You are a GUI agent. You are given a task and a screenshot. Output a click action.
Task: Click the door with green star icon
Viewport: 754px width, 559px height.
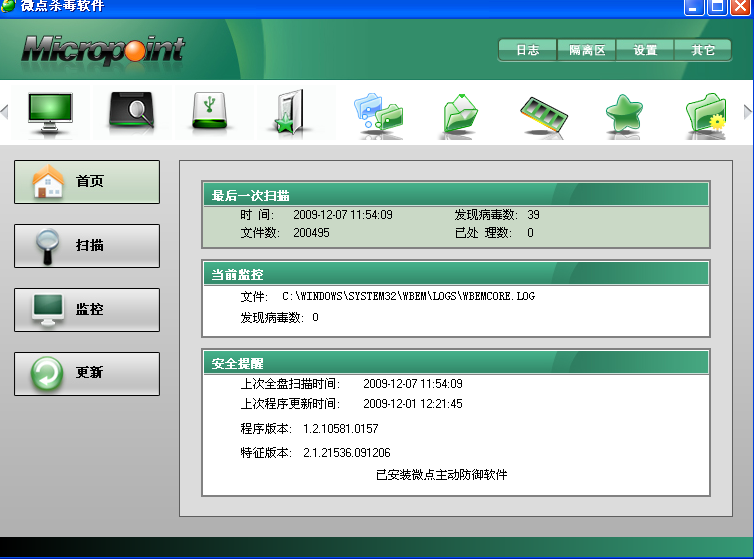(290, 112)
